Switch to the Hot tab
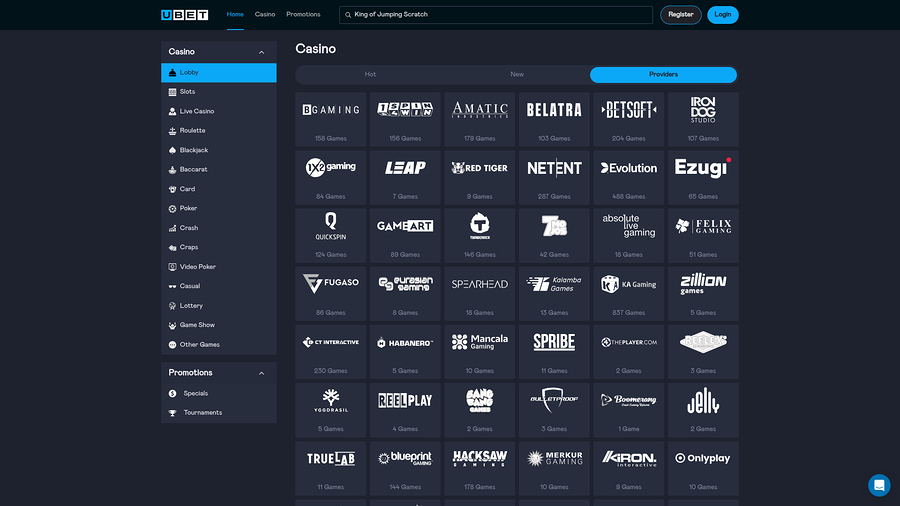This screenshot has width=900, height=506. pos(370,75)
